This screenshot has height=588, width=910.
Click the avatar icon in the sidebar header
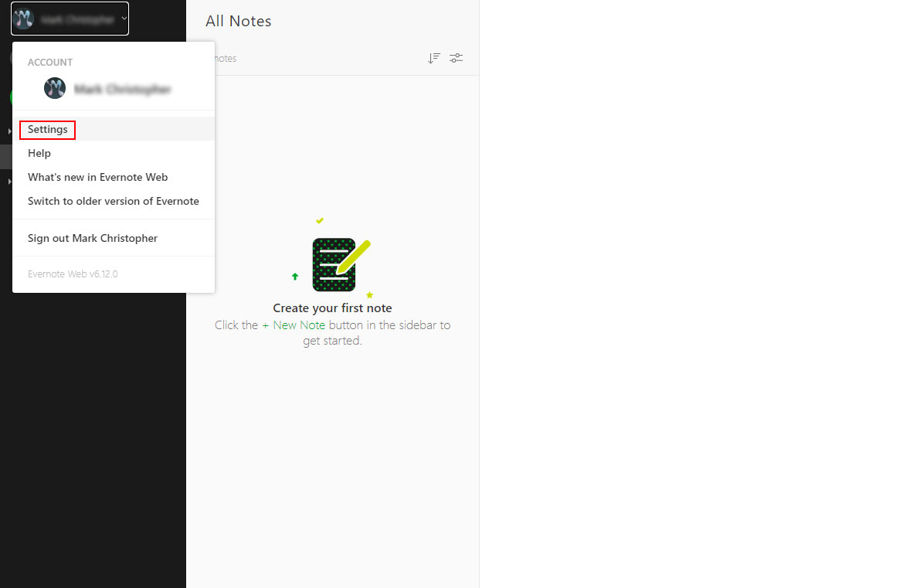click(24, 19)
